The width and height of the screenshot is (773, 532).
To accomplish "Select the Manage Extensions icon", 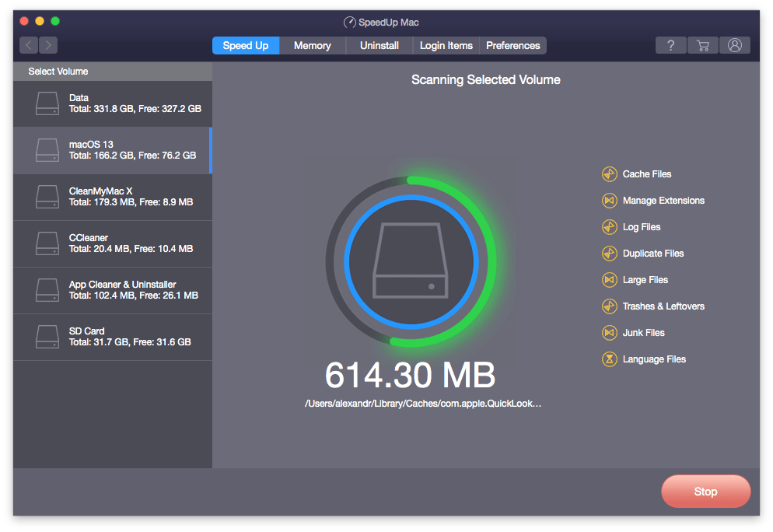I will pos(609,201).
